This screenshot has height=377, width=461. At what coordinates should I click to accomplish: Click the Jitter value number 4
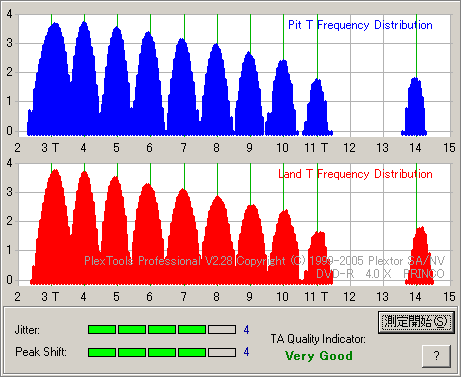(x=246, y=330)
